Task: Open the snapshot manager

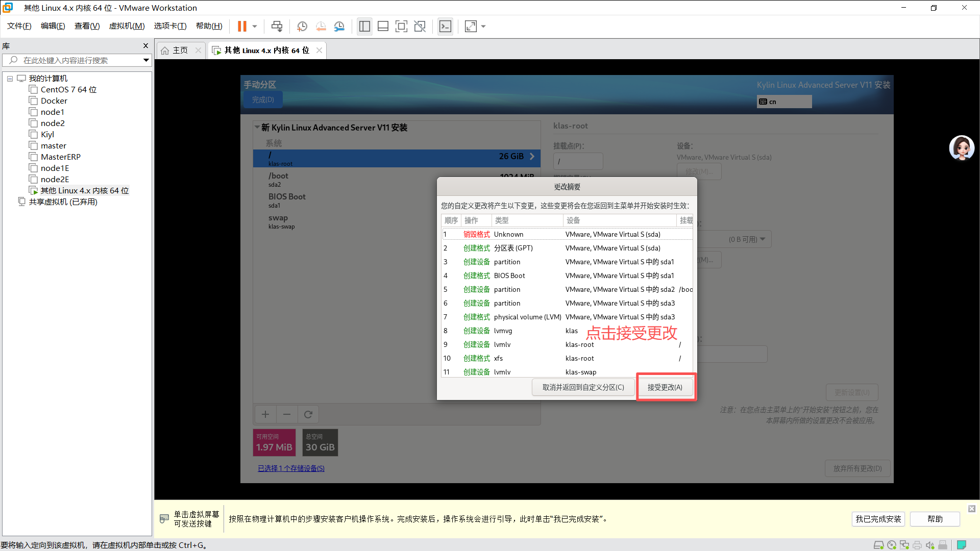Action: (339, 26)
